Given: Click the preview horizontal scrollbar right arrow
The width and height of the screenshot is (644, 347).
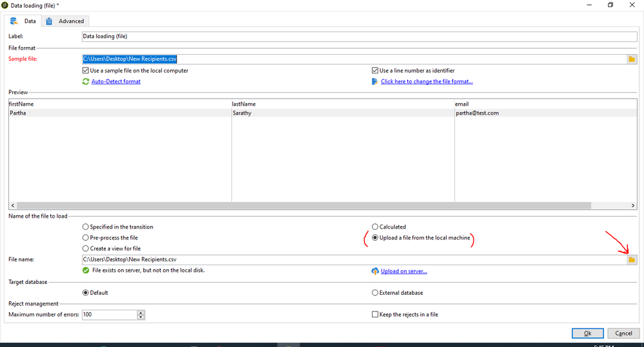Looking at the screenshot, I should [633, 205].
